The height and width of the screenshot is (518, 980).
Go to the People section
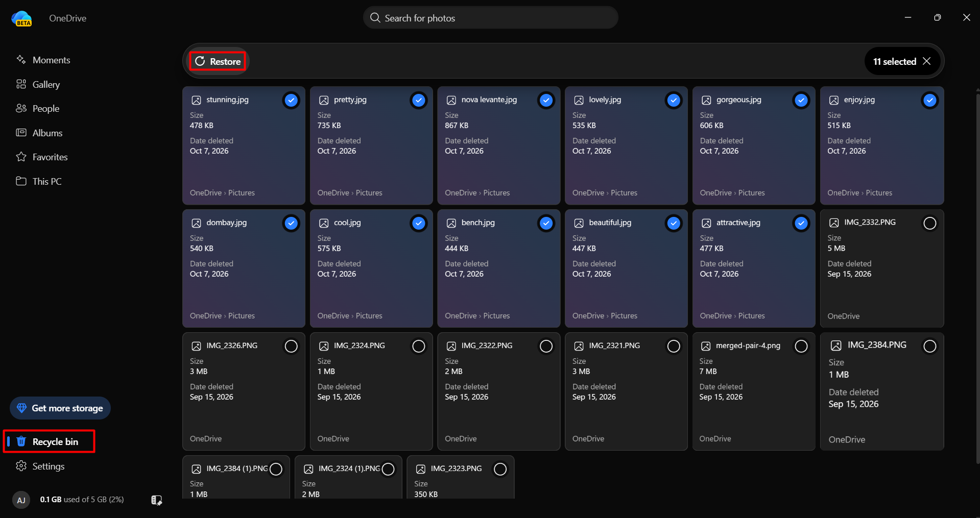37,108
